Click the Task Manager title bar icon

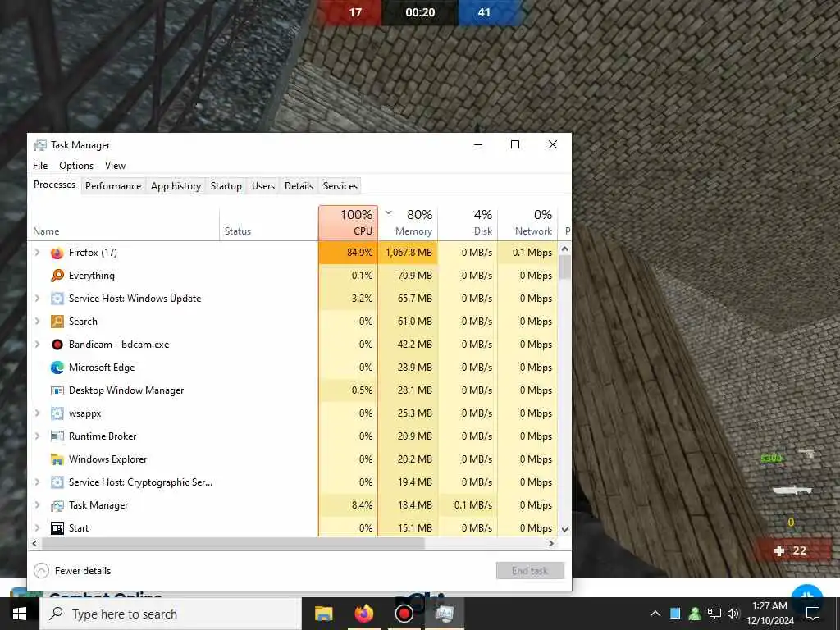click(x=39, y=145)
